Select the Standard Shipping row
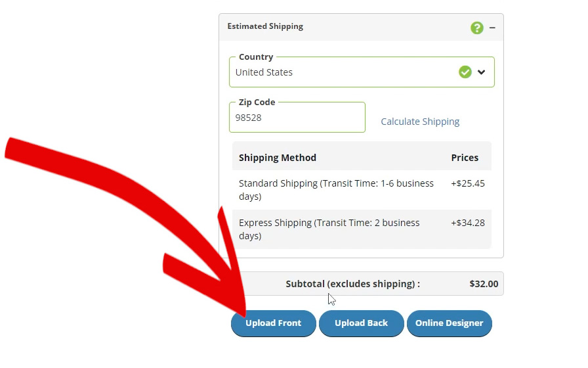 point(362,190)
